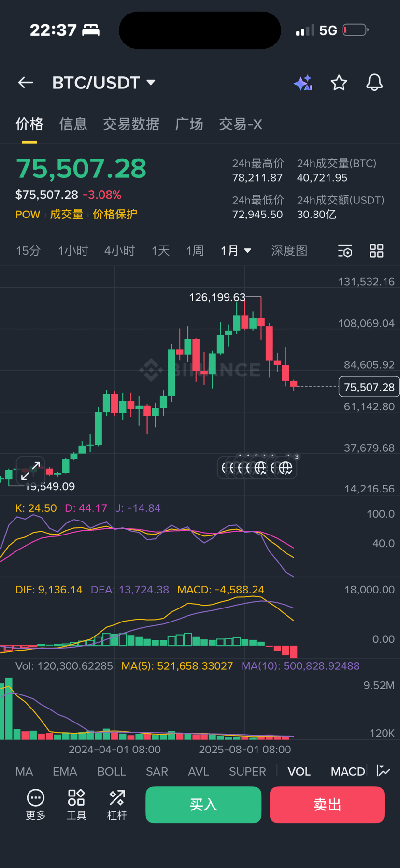Tap the -3.08% change percentage
This screenshot has height=868, width=400.
pyautogui.click(x=102, y=195)
